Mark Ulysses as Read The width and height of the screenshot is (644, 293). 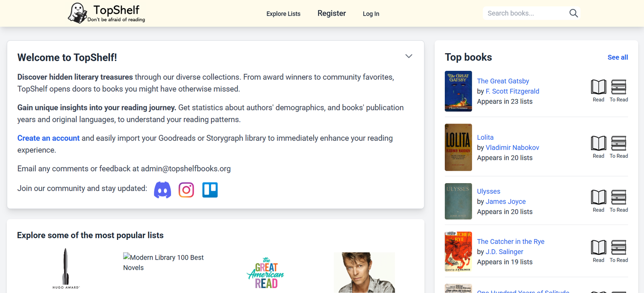click(598, 201)
